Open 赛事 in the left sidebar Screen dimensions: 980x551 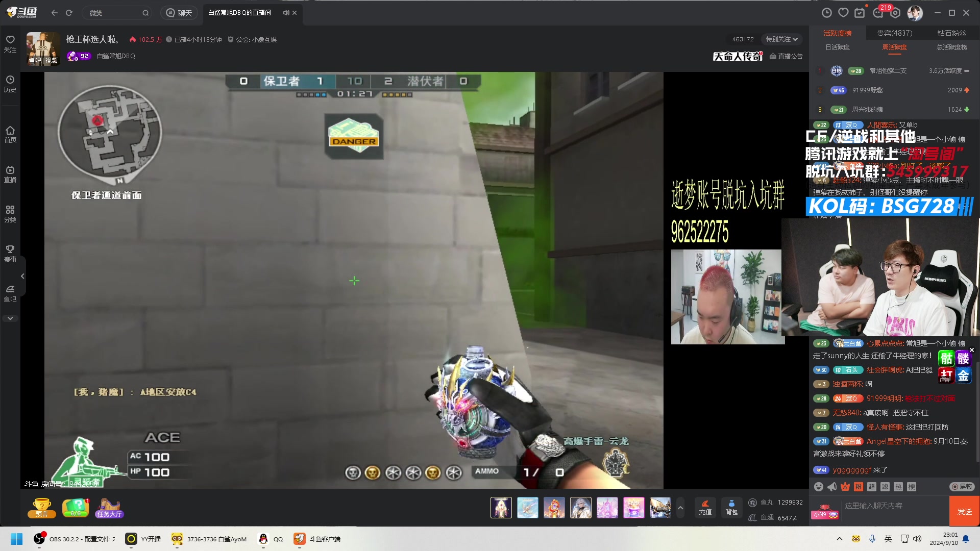(10, 254)
